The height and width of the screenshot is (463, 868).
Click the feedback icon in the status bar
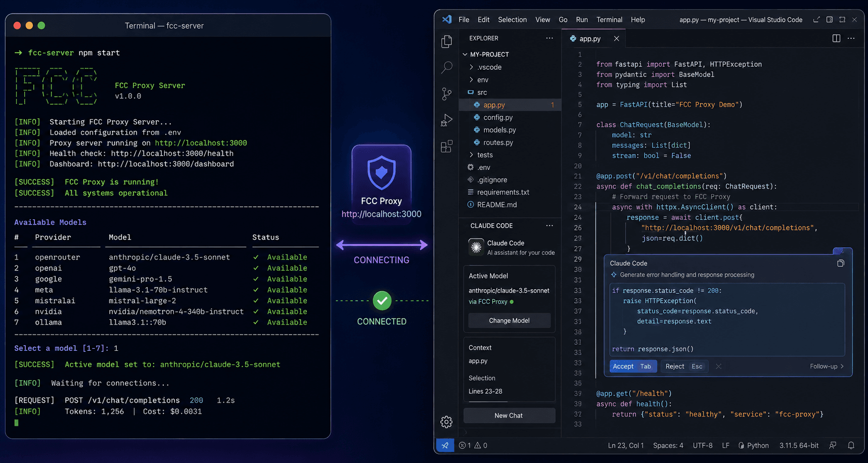[833, 445]
